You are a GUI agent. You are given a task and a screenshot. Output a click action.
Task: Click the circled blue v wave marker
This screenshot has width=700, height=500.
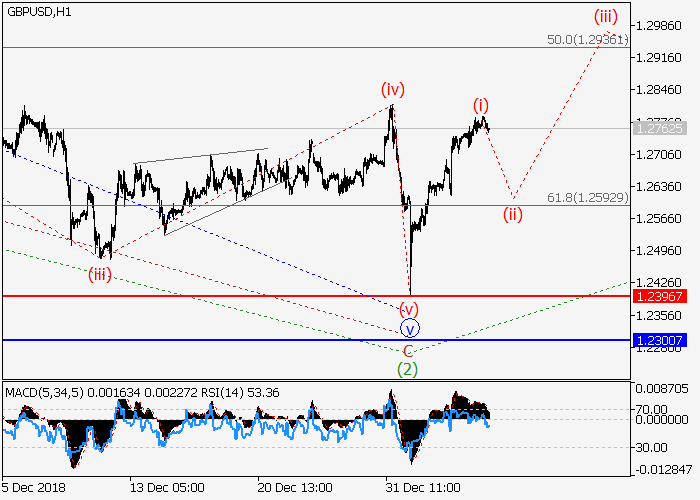pyautogui.click(x=408, y=328)
